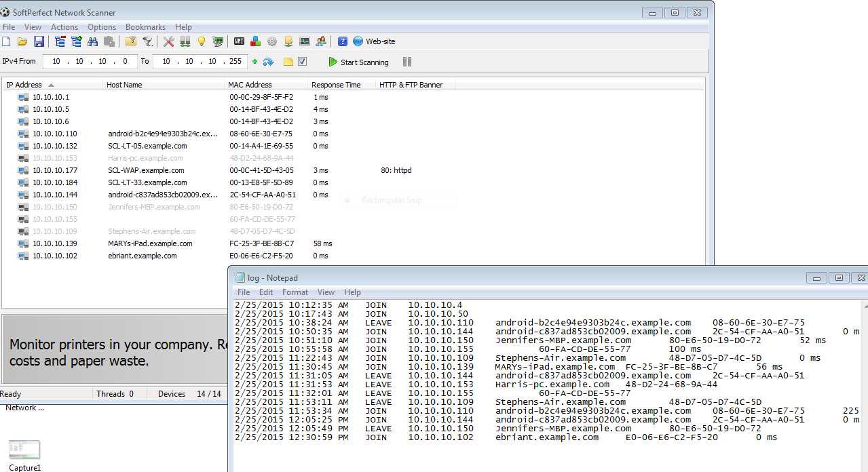Click the pause bars next to Start Scanning

coord(407,62)
